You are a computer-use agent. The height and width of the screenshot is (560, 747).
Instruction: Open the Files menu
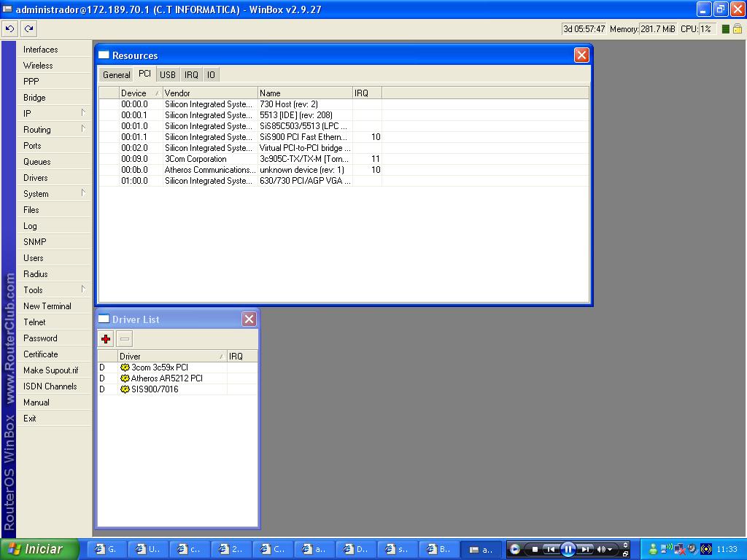54,210
